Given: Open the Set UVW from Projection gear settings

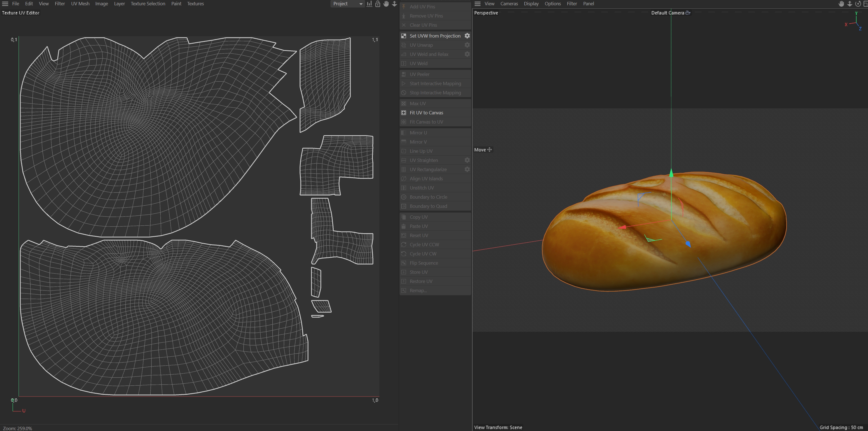Looking at the screenshot, I should (467, 36).
